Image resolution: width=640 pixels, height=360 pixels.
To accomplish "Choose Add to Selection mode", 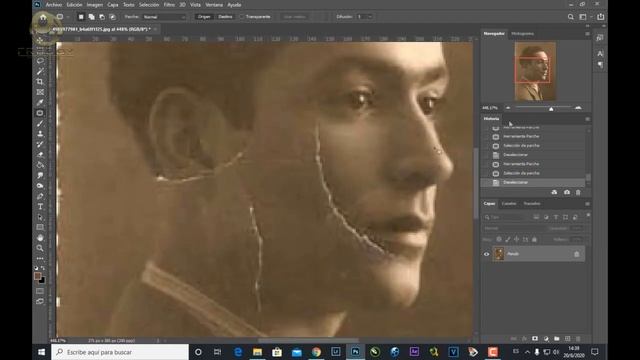I will pyautogui.click(x=91, y=17).
